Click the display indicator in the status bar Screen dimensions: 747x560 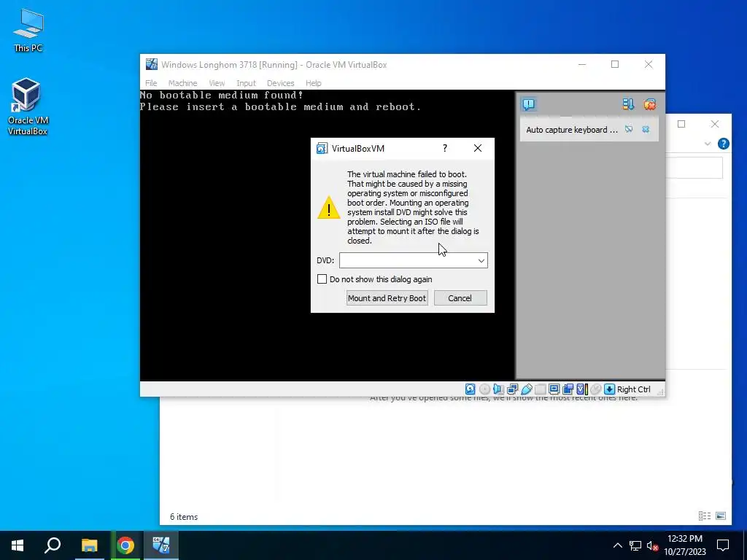coord(554,389)
